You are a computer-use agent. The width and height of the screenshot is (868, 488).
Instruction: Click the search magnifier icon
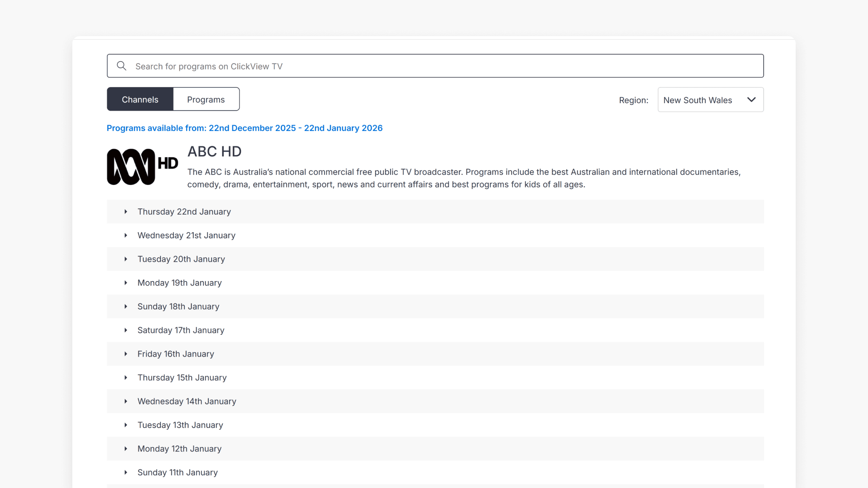[x=121, y=66]
